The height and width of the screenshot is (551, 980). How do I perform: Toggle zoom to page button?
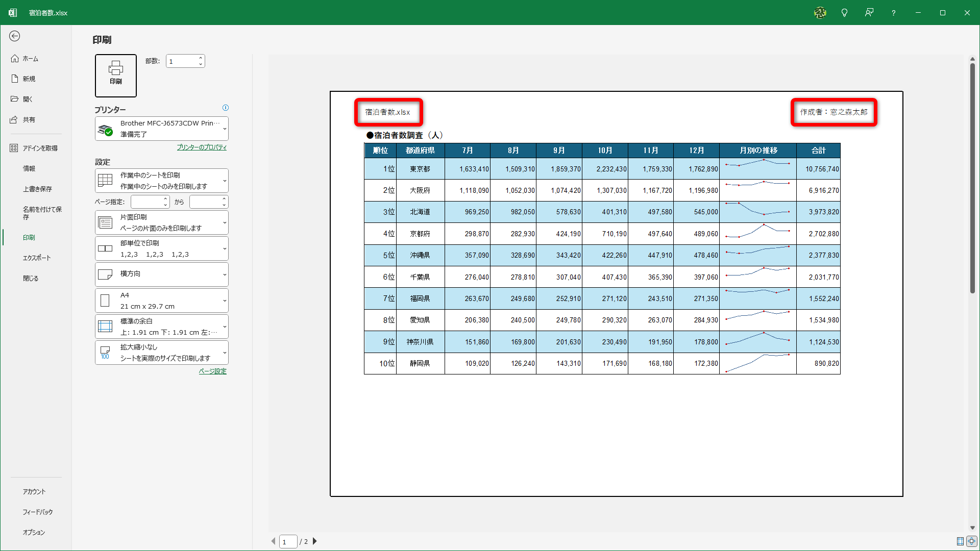tap(971, 541)
